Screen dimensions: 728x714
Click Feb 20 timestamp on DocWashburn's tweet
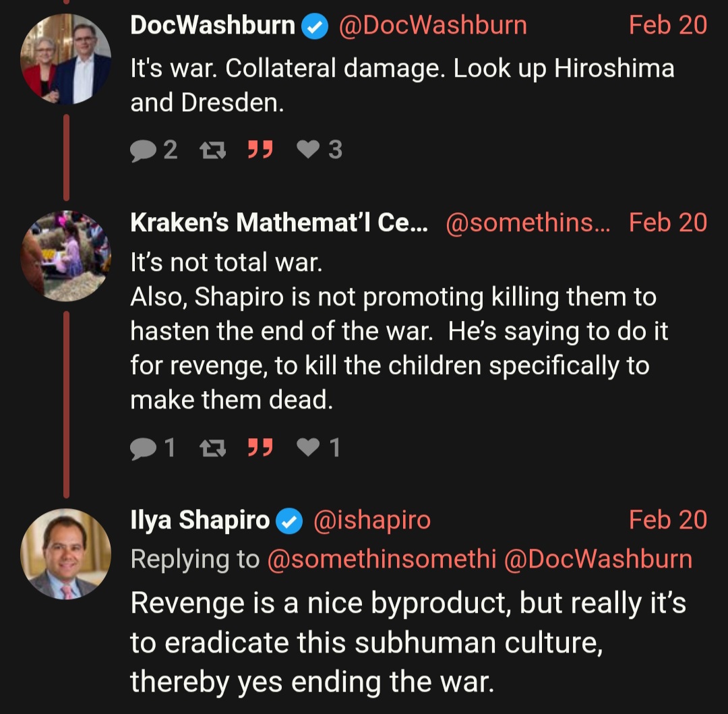pyautogui.click(x=667, y=25)
